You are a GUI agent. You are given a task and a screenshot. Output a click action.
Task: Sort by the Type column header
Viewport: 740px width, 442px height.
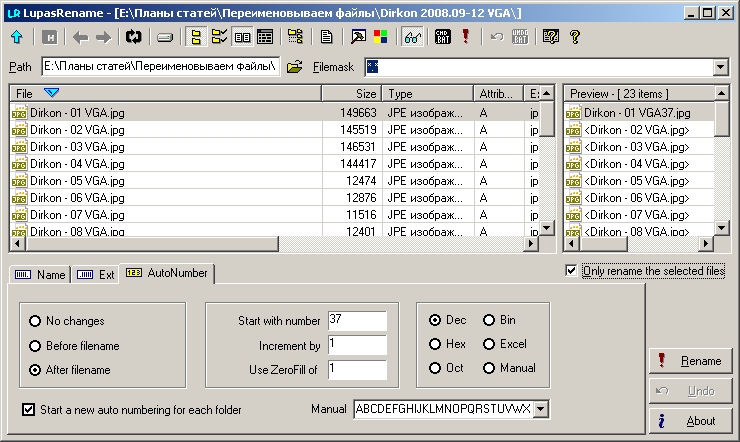(428, 94)
